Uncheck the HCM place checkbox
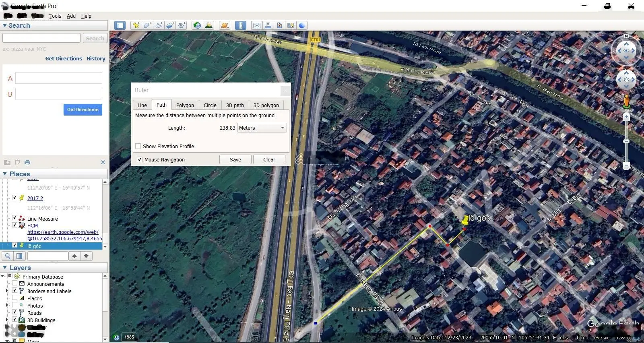This screenshot has height=343, width=644. point(15,225)
